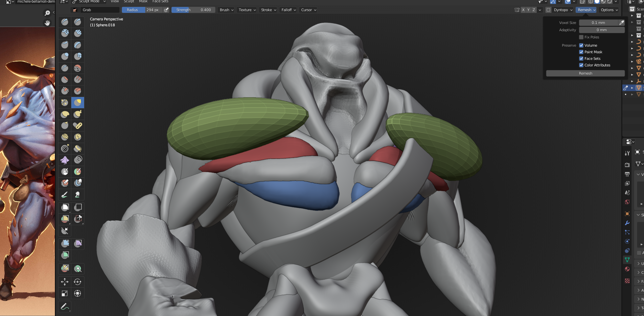The height and width of the screenshot is (316, 644).
Task: Uncheck Preserve Face Sets option
Action: [x=581, y=59]
